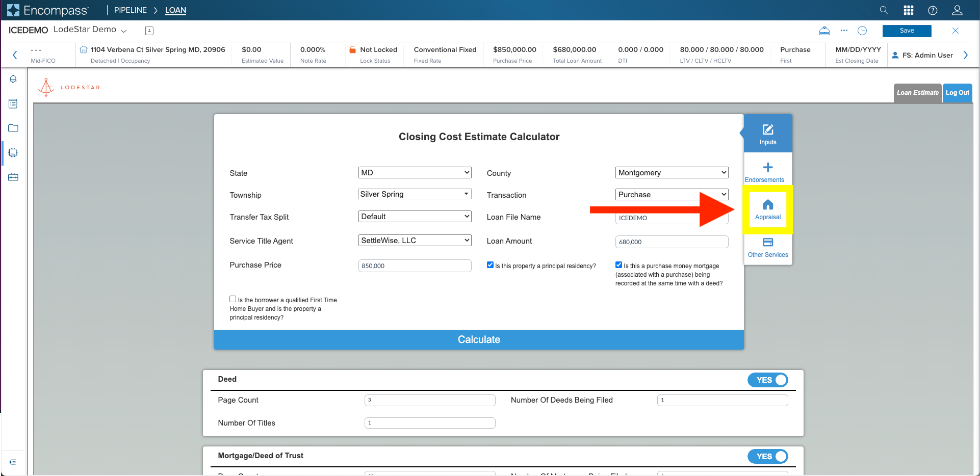Open the Service Title Agent dropdown
This screenshot has height=476, width=980.
coord(415,241)
